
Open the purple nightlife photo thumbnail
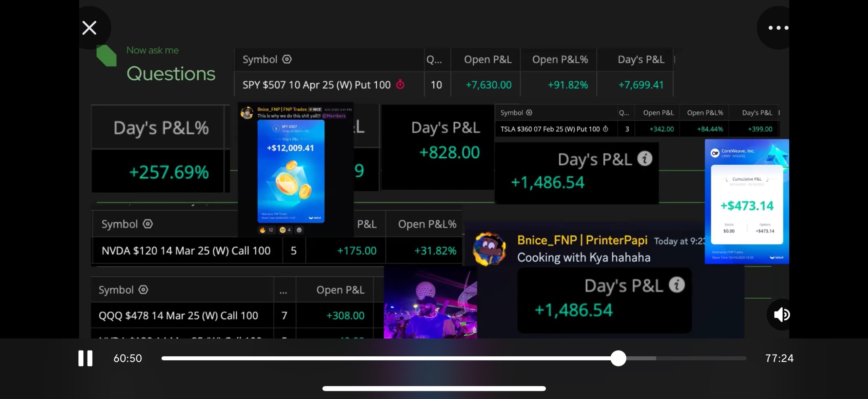[430, 302]
